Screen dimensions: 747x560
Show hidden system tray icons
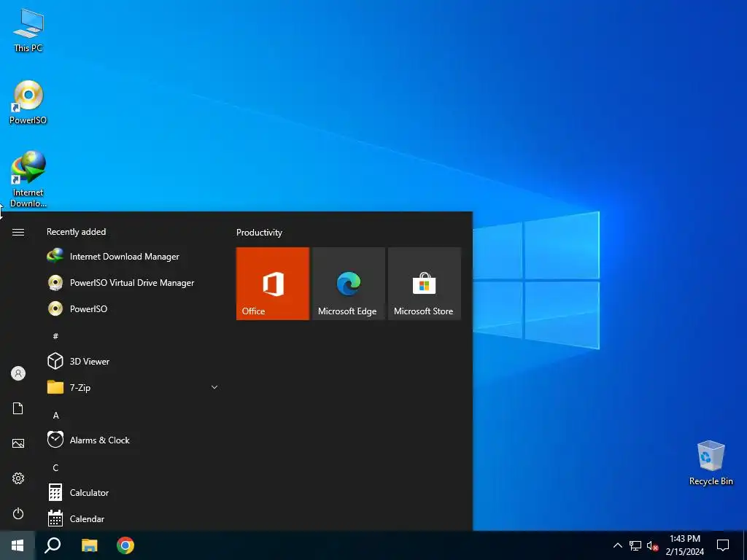pos(617,545)
